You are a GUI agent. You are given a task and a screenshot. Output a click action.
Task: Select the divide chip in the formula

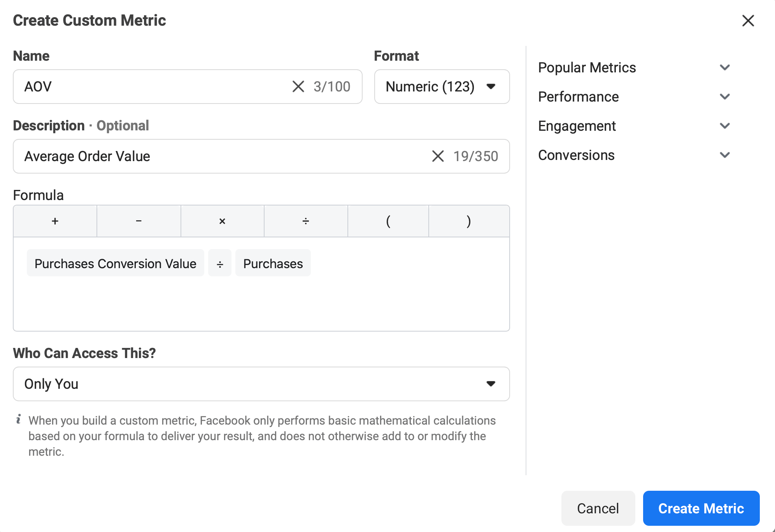click(220, 263)
